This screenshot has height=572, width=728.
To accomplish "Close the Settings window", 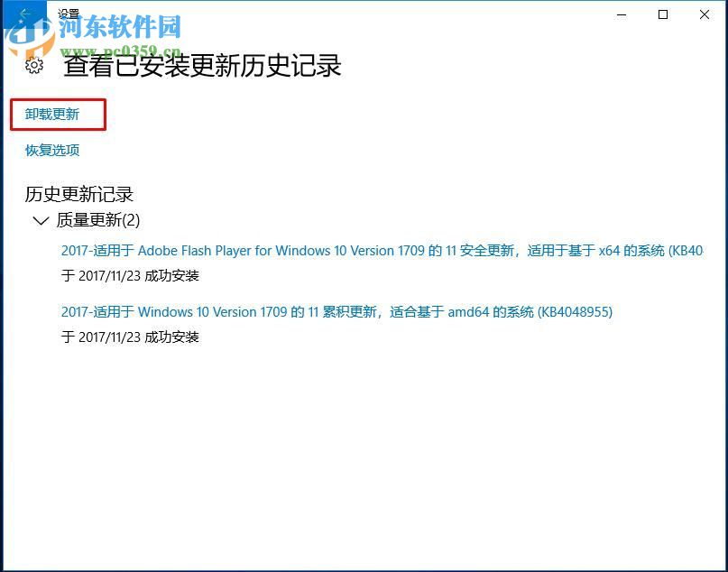I will tap(705, 14).
